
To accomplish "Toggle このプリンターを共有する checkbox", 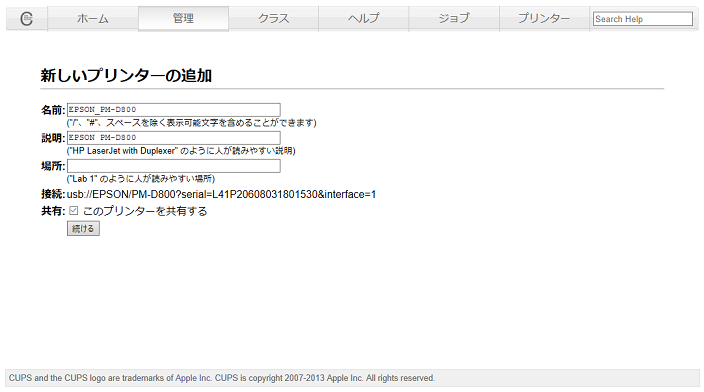I will [x=74, y=211].
